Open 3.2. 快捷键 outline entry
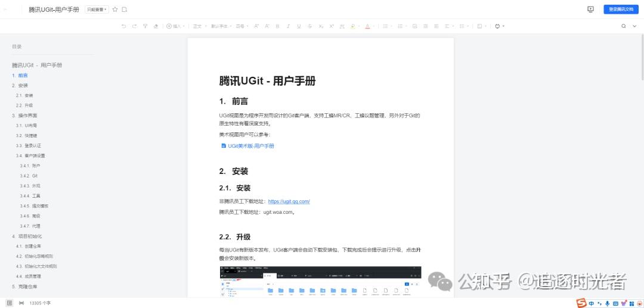The height and width of the screenshot is (308, 644). click(x=27, y=135)
